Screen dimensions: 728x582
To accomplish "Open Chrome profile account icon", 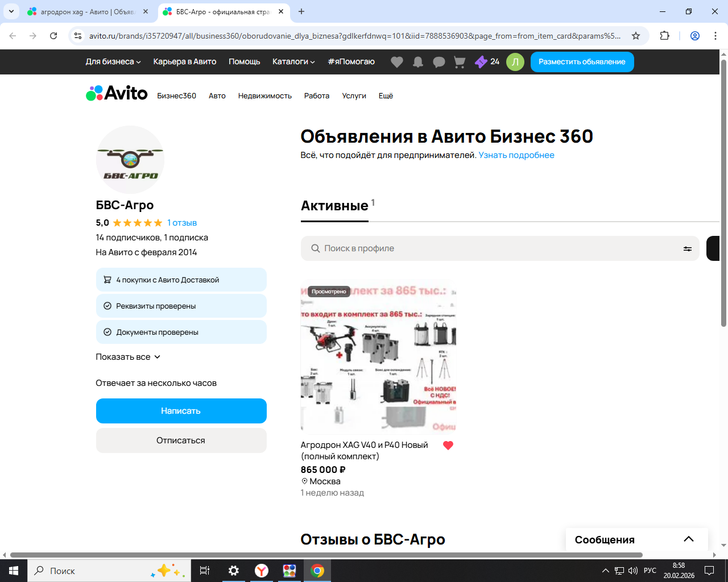I will [x=695, y=36].
